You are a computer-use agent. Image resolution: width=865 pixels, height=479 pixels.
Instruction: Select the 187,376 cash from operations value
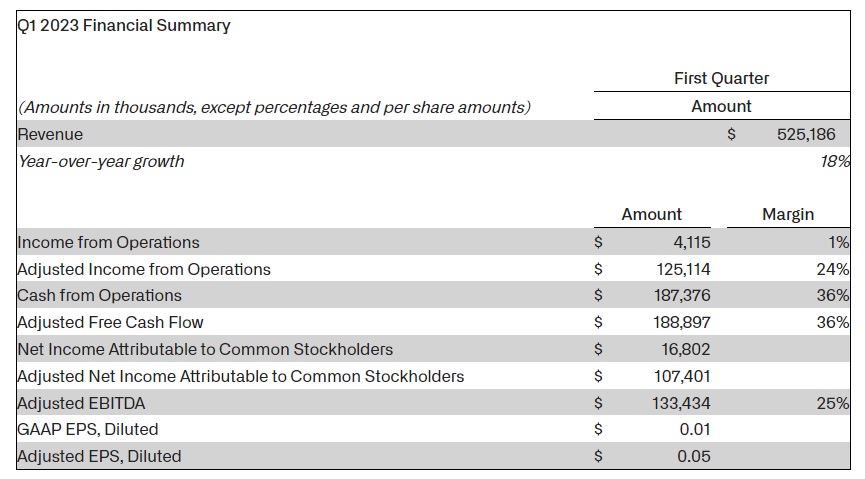click(682, 295)
